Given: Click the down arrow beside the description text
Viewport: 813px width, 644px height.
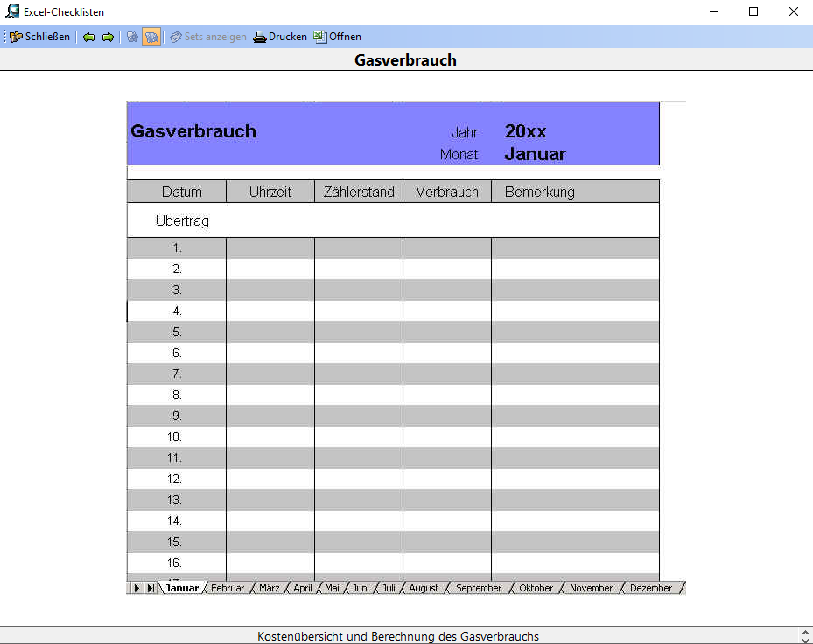Looking at the screenshot, I should click(x=805, y=640).
